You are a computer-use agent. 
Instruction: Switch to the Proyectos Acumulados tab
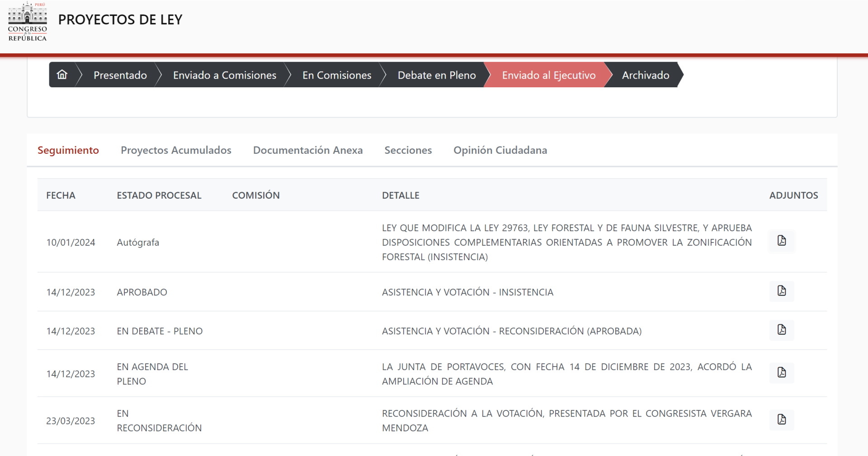click(x=176, y=150)
